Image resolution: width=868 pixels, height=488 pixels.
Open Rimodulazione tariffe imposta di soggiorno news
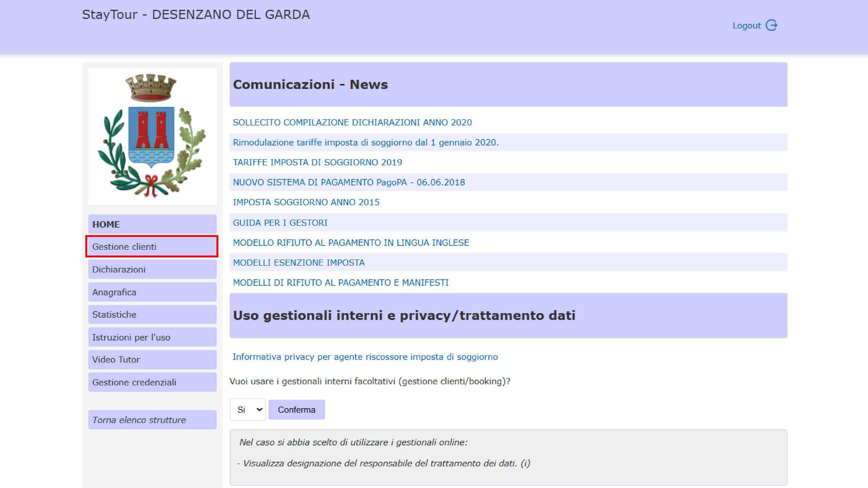click(366, 142)
